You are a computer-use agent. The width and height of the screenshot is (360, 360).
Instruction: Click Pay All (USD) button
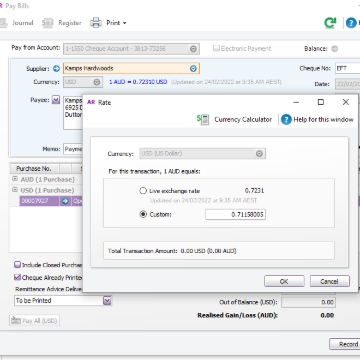coord(34,321)
